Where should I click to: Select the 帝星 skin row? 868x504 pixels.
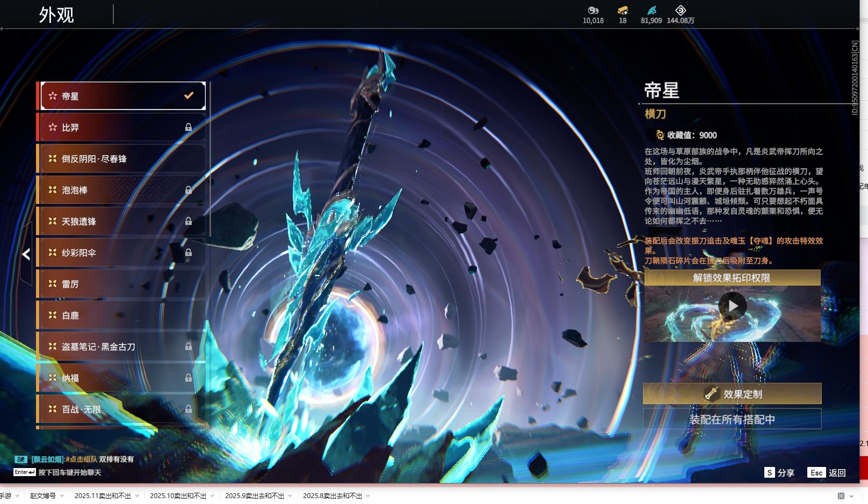coord(123,96)
